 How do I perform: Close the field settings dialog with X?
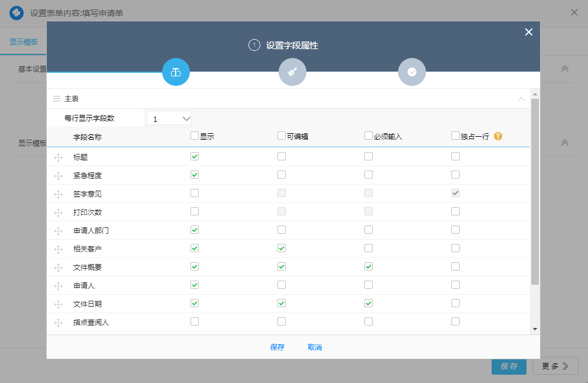coord(528,32)
